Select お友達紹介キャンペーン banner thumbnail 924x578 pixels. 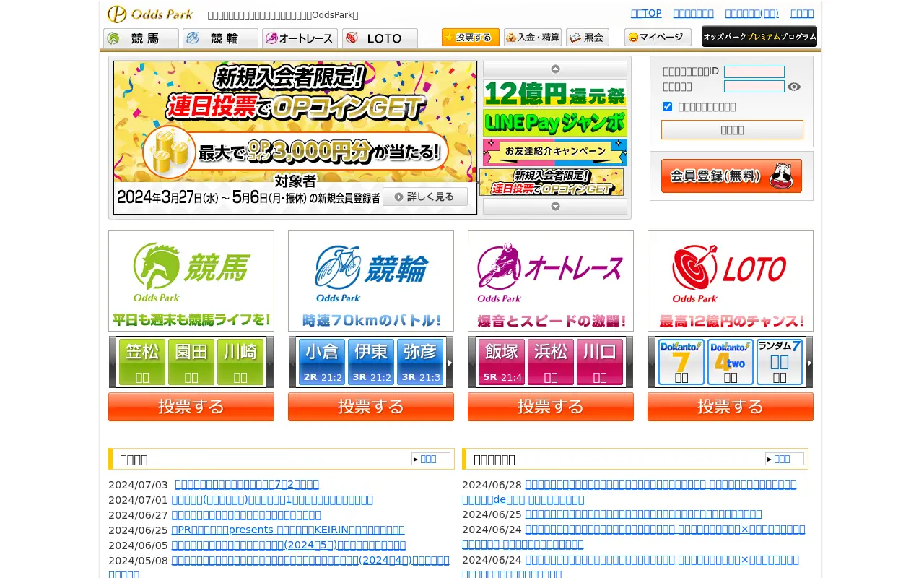pos(555,152)
